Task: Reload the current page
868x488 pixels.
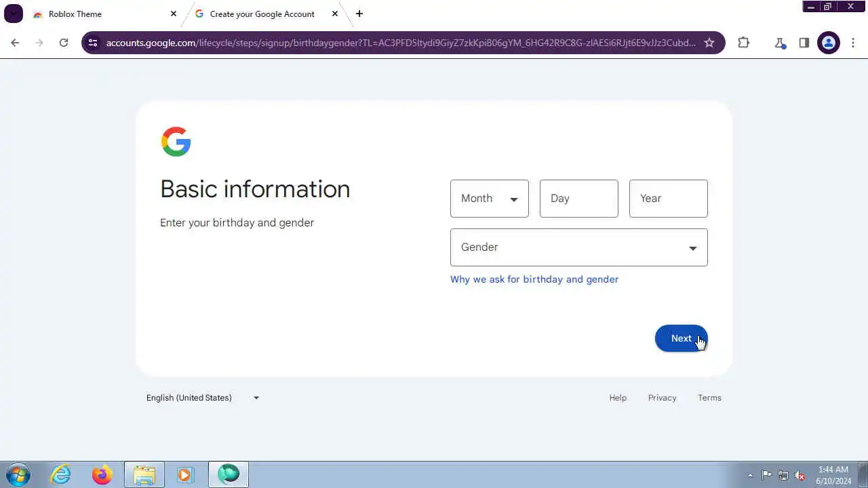Action: click(64, 43)
